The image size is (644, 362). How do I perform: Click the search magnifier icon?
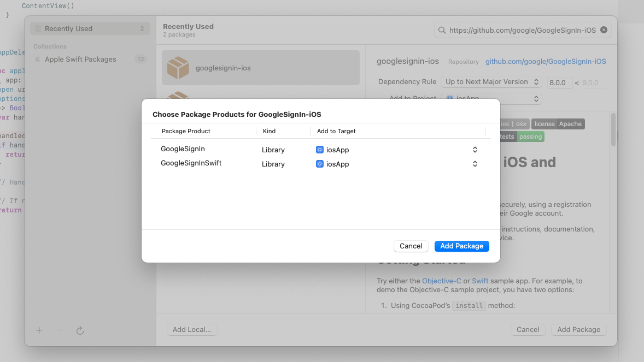click(442, 30)
